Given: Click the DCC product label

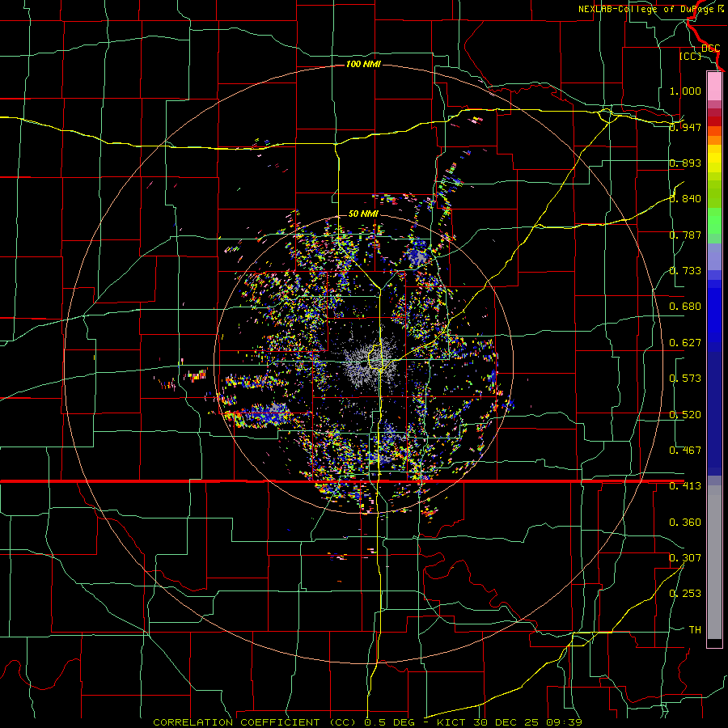Looking at the screenshot, I should click(x=710, y=49).
